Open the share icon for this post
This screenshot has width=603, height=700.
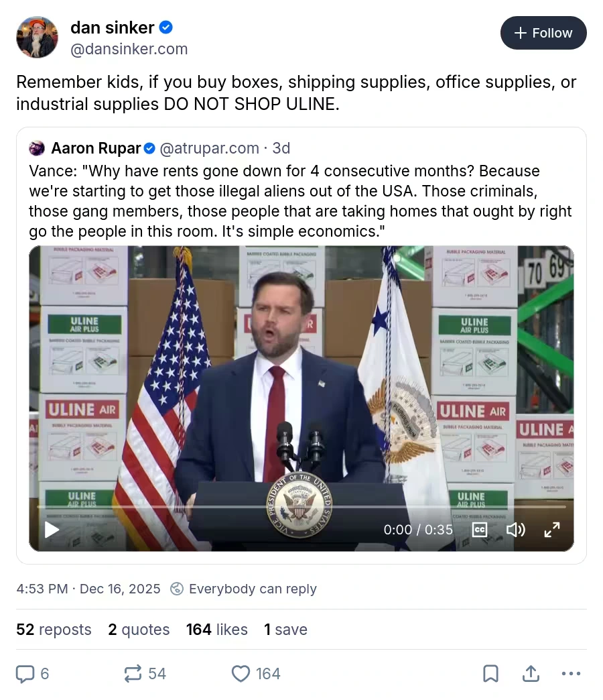coord(531,673)
